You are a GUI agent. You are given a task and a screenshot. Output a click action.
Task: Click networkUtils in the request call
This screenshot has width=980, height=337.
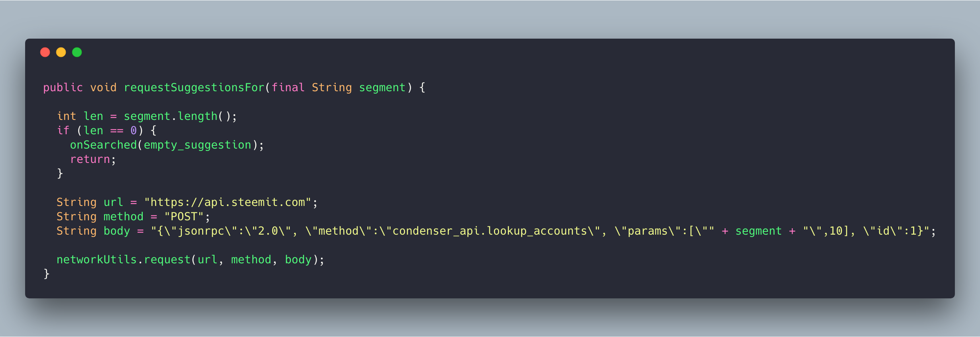pos(97,260)
